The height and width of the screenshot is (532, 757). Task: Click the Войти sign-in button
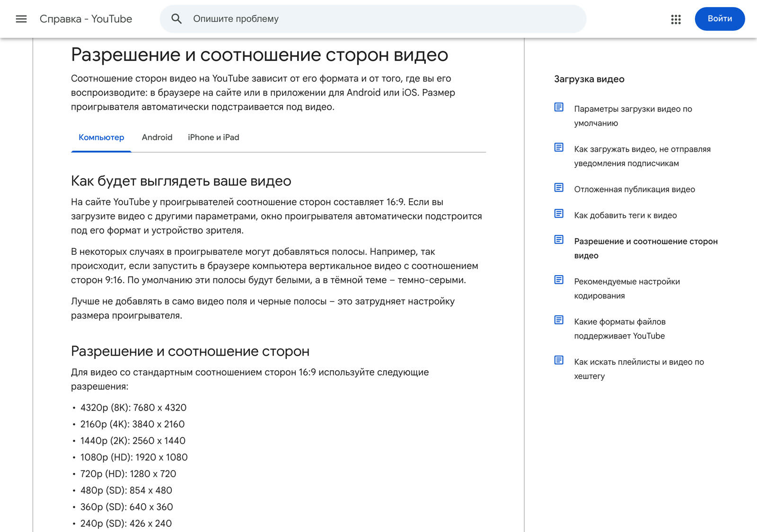coord(720,19)
